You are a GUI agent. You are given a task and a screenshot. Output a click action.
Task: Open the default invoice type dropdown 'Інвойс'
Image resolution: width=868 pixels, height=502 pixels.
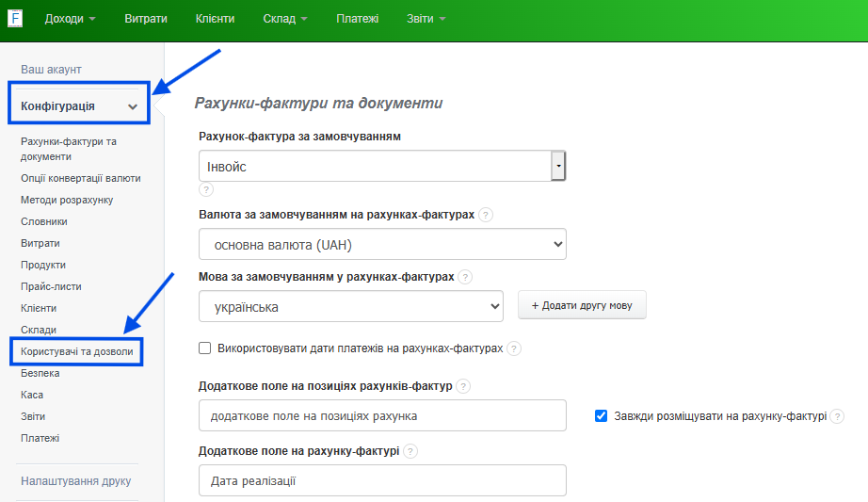(381, 167)
